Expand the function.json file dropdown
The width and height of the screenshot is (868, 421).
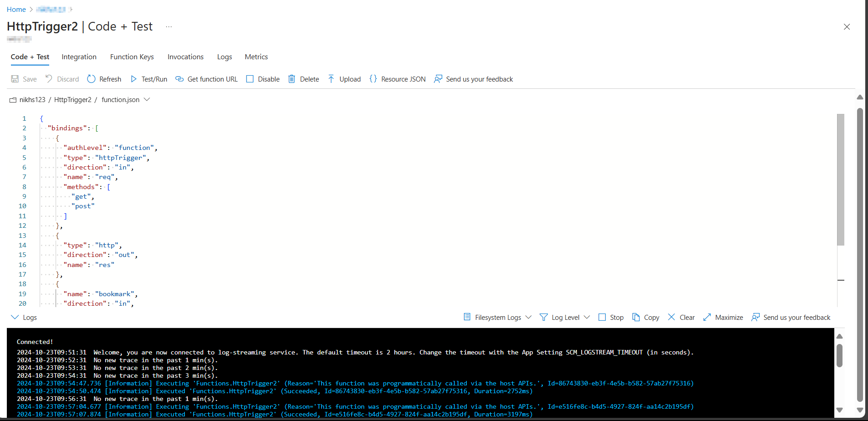click(147, 100)
